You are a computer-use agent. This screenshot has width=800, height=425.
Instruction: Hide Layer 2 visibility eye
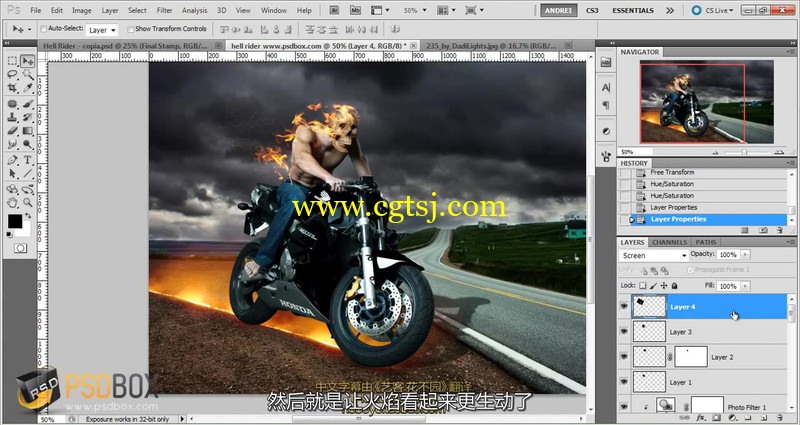623,357
